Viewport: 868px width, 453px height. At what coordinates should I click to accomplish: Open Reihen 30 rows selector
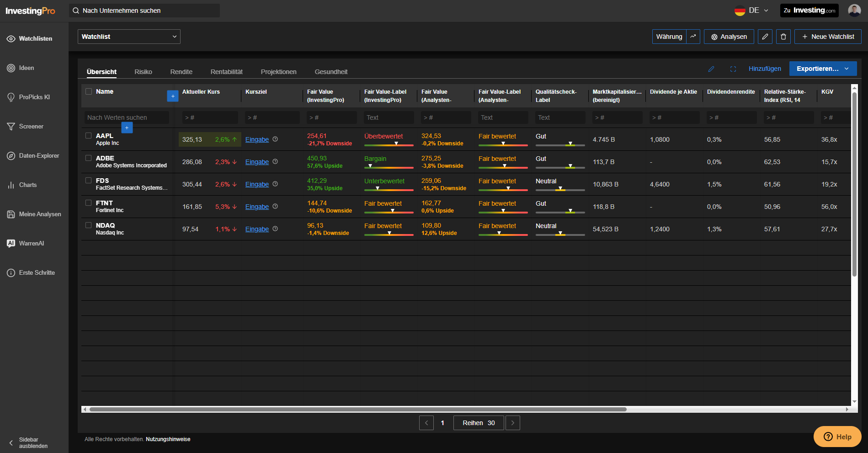coord(479,423)
